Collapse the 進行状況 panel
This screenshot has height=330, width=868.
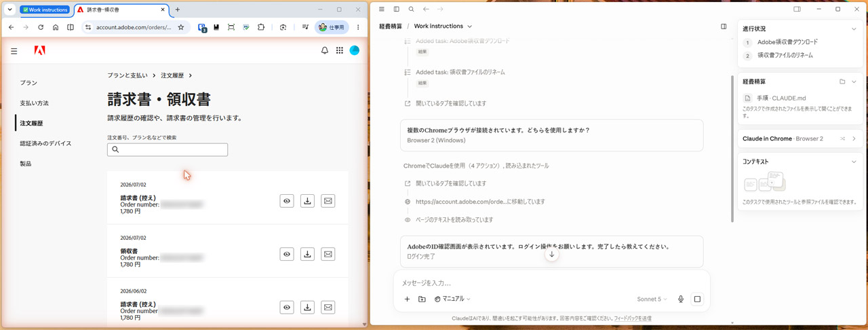click(x=854, y=29)
